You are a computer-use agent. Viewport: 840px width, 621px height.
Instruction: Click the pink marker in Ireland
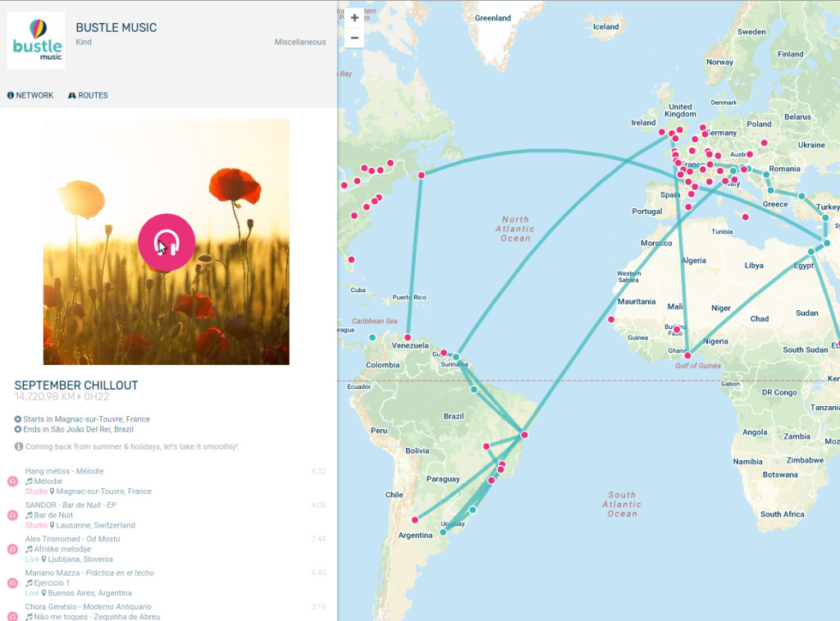click(x=662, y=132)
